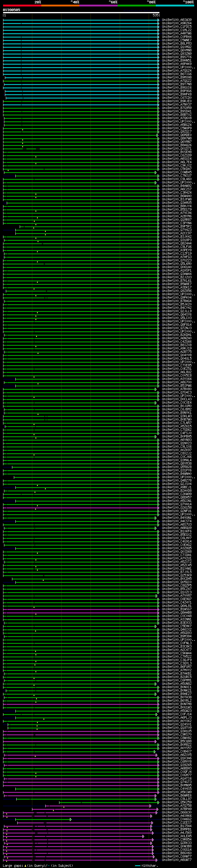Open UniRef100_A9PAK9 entry
Viewport: 197px width, 868px height.
pyautogui.click(x=177, y=64)
